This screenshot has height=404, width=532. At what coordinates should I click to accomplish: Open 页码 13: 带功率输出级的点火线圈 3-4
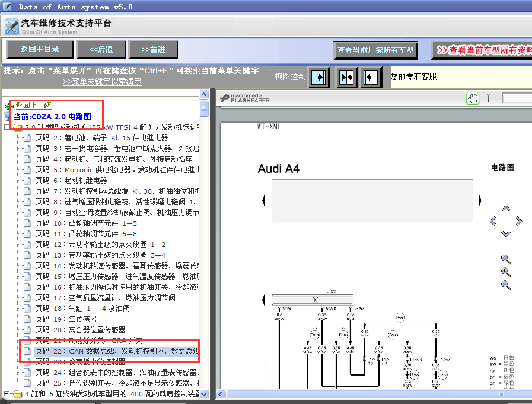(100, 255)
